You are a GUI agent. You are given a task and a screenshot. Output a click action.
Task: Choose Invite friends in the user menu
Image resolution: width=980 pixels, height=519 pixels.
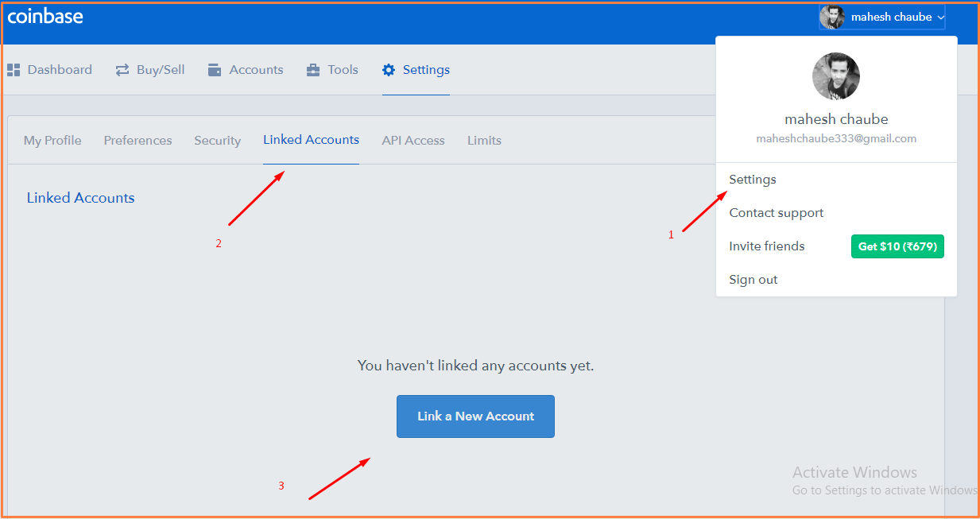point(767,246)
